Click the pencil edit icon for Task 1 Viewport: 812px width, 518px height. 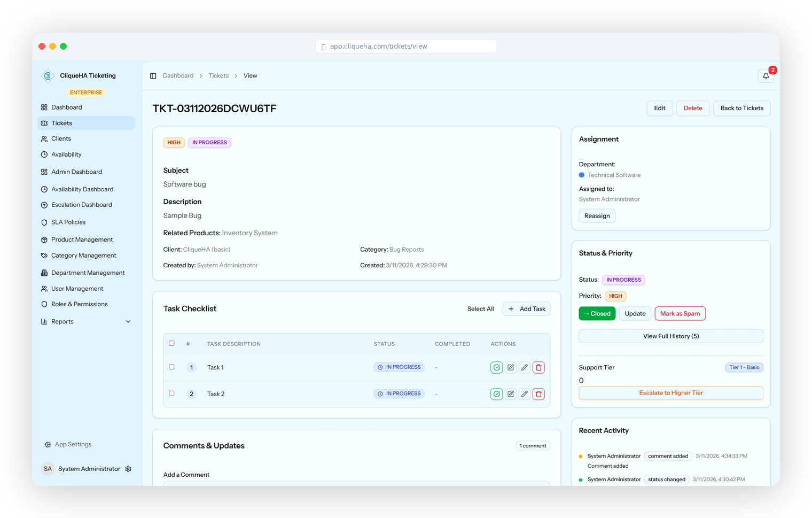point(525,367)
